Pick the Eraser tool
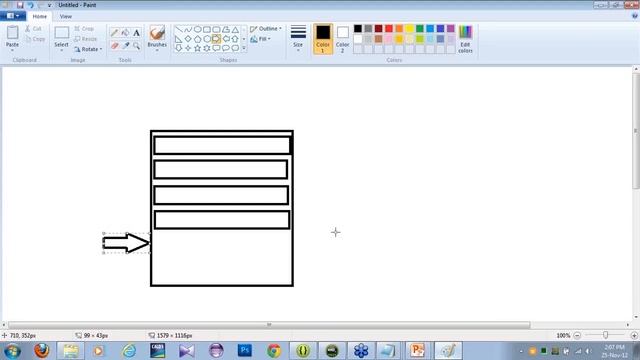This screenshot has height=360, width=640. (115, 46)
